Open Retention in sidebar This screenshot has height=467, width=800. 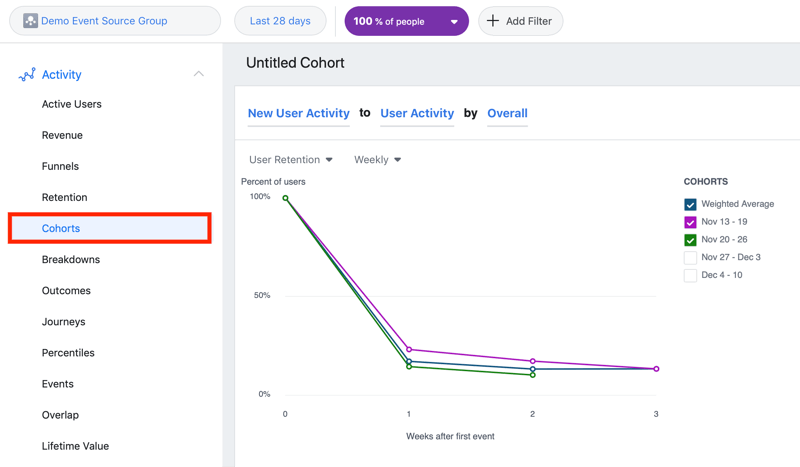coord(64,198)
